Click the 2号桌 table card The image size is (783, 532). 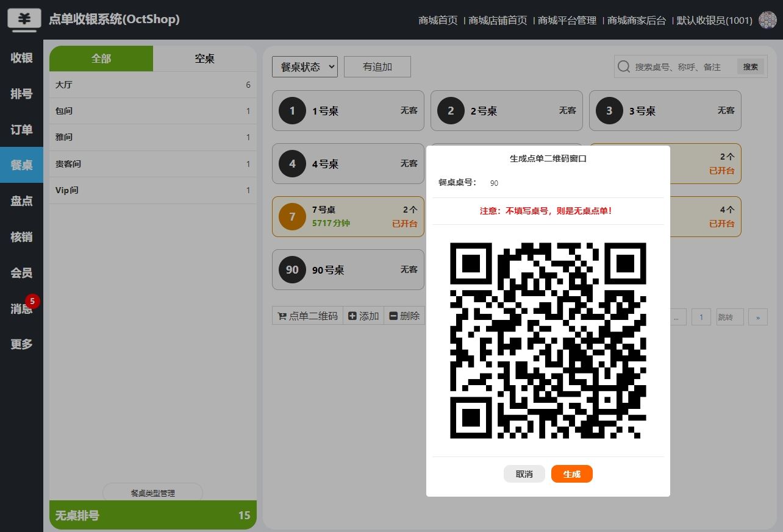(x=507, y=111)
